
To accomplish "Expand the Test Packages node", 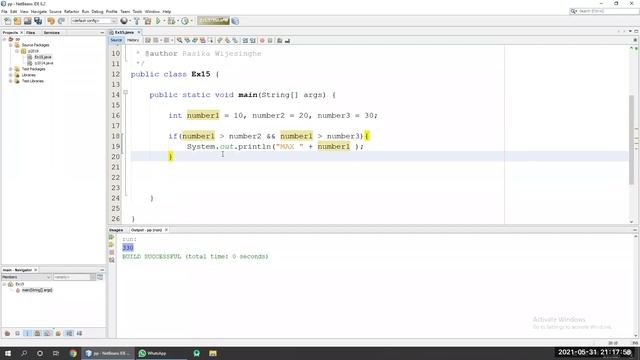I will coord(11,69).
